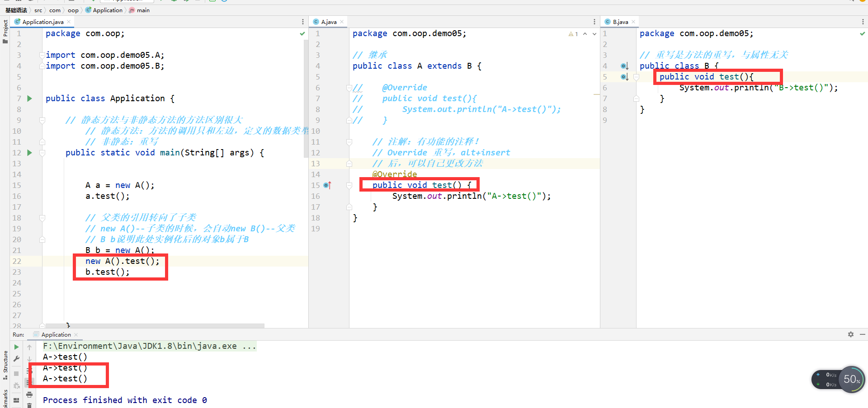868x408 pixels.
Task: Fold the comment block at line 18
Action: 42,218
